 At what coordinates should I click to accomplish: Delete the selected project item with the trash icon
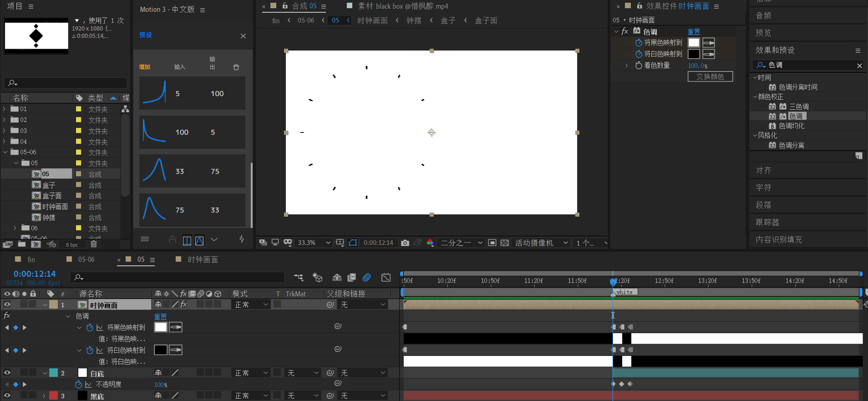coord(94,244)
